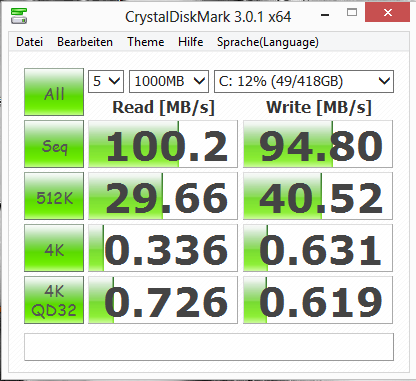Click the Seq read result 100.2

163,144
